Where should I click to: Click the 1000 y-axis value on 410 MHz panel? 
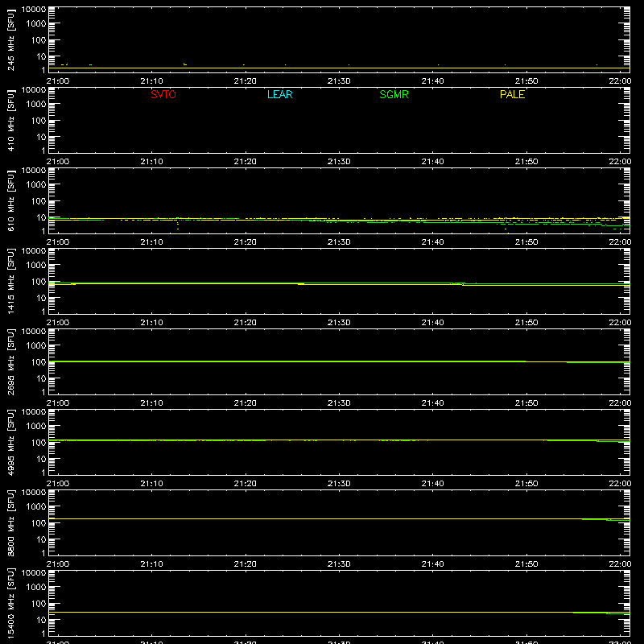pyautogui.click(x=36, y=105)
